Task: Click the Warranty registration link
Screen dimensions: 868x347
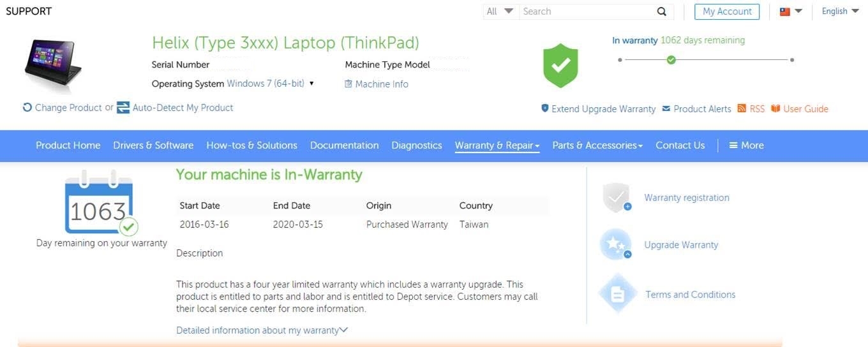Action: (687, 198)
